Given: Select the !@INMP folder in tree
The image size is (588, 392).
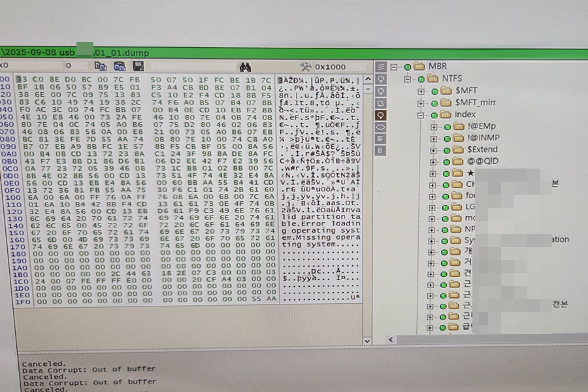Looking at the screenshot, I should [x=485, y=138].
